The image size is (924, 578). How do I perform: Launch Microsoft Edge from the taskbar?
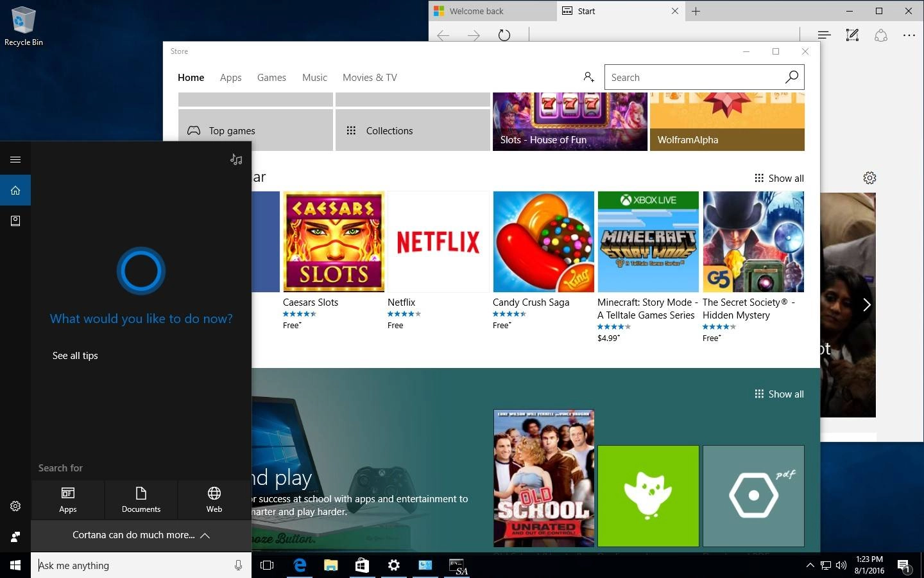[299, 565]
